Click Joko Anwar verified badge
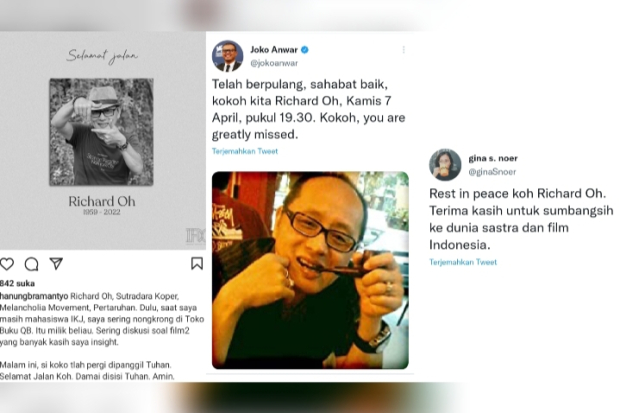The image size is (620, 413). (305, 50)
